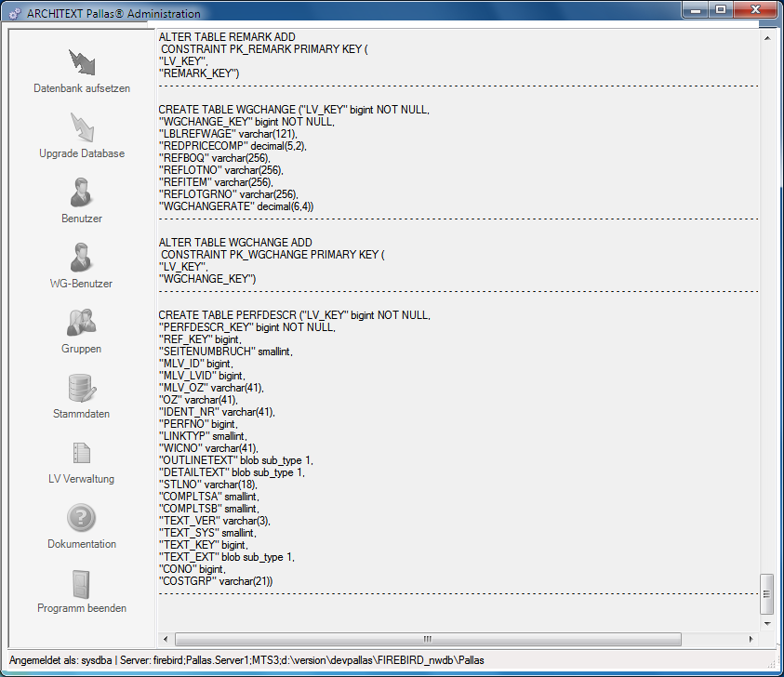The width and height of the screenshot is (784, 677).
Task: Click the '"DETAILTEXT" blob sub_type 1,' line
Action: click(x=232, y=472)
